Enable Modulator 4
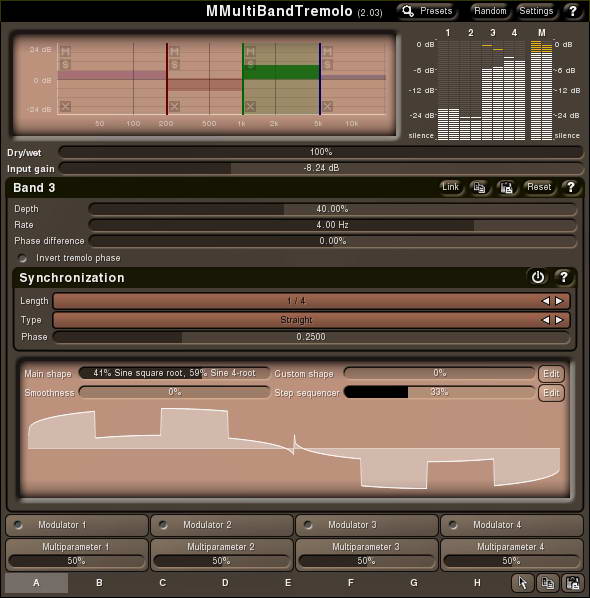 [x=453, y=525]
